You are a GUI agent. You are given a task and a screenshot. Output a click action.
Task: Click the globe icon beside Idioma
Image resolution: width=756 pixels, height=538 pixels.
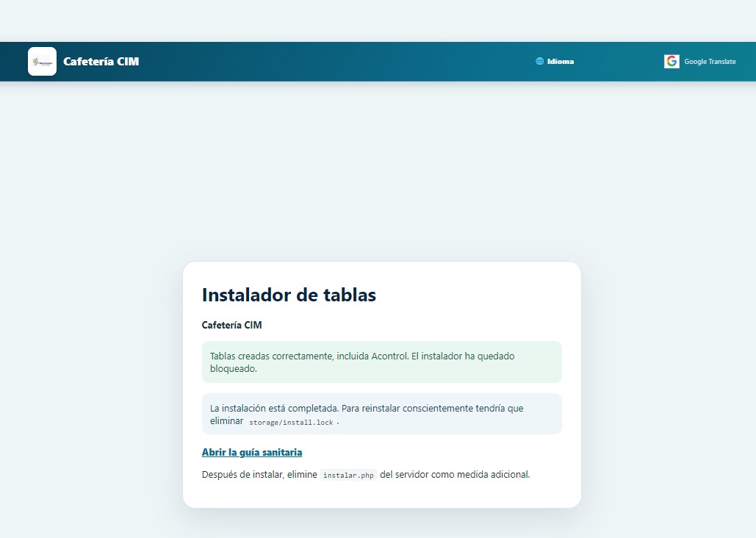tap(539, 61)
